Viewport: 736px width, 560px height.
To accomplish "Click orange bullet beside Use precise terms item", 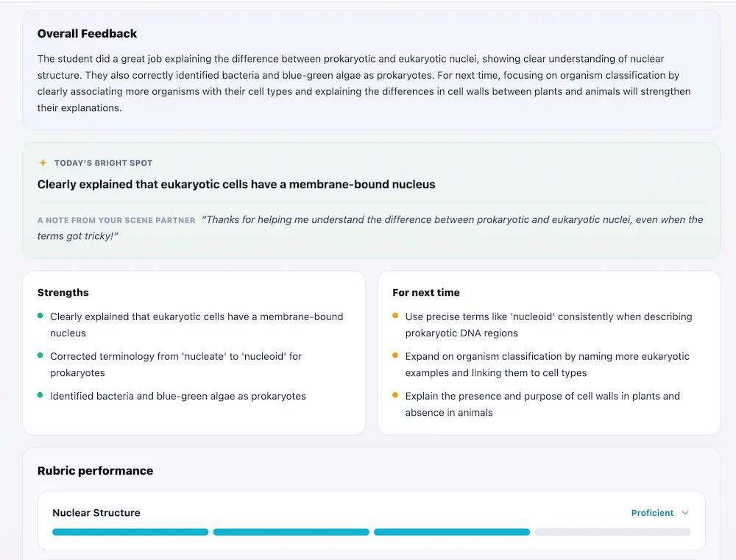I will click(x=395, y=316).
